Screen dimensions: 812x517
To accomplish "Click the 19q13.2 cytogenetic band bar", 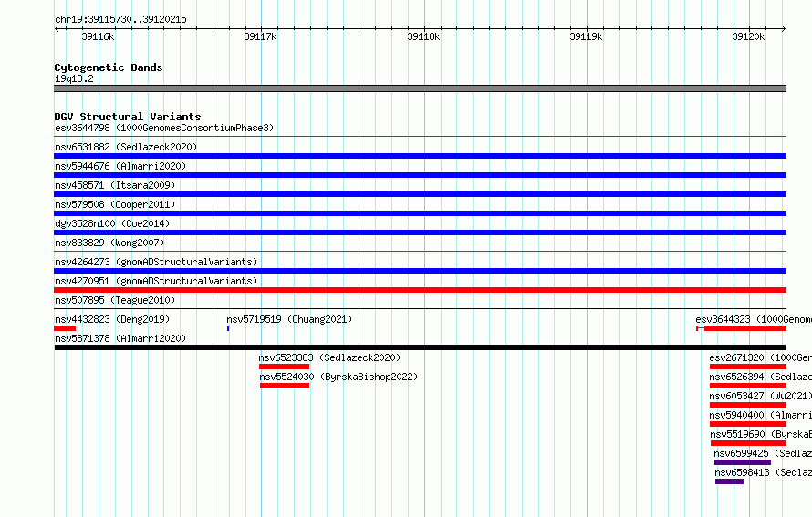I will point(420,88).
